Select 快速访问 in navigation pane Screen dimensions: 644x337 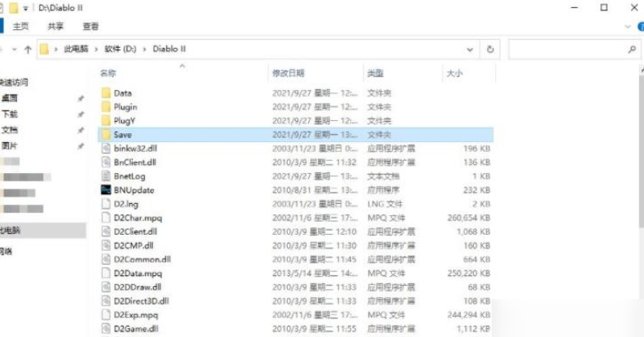14,82
